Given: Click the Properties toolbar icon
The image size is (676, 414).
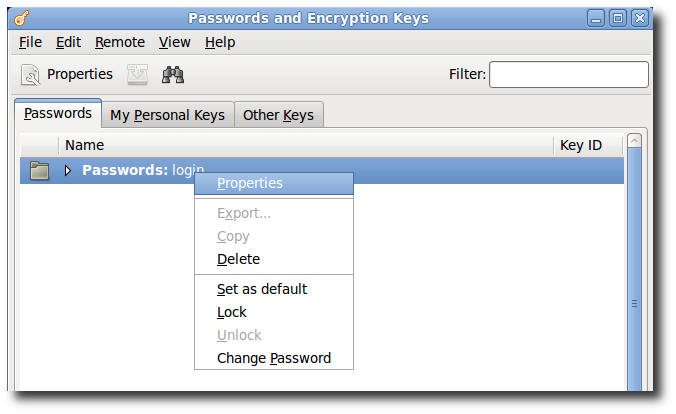Looking at the screenshot, I should pos(30,75).
